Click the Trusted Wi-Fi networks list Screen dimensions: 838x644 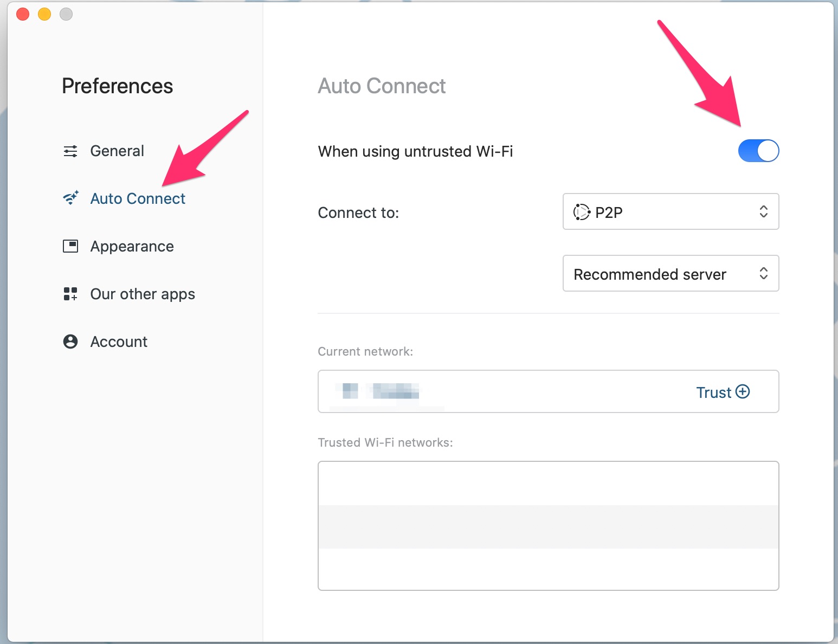548,525
